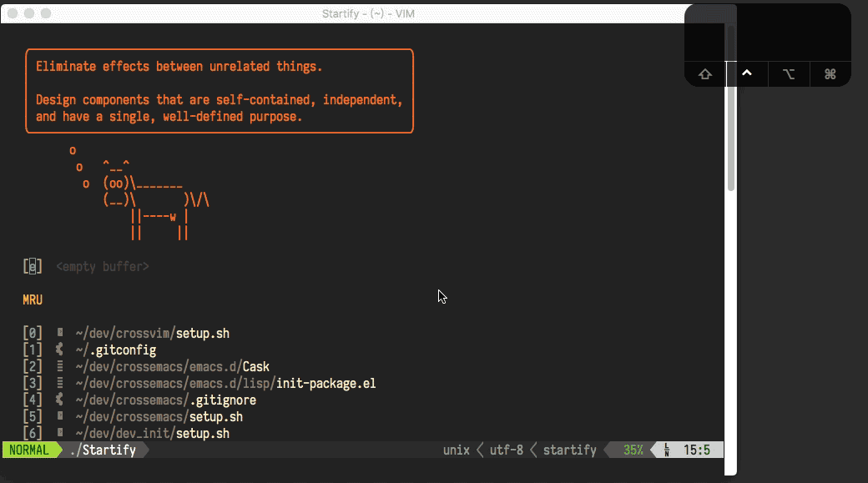Click the quote line 'and have a single, well-defined purpose.'
The width and height of the screenshot is (868, 483).
click(169, 117)
